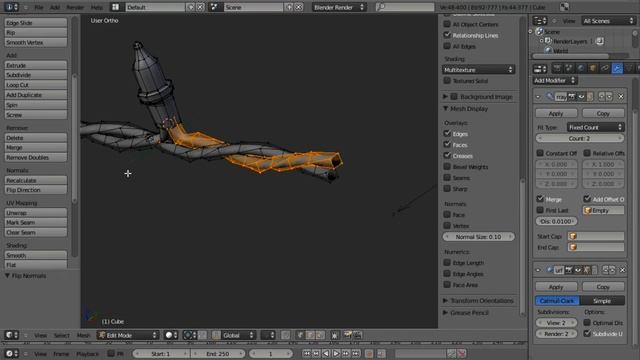This screenshot has height=360, width=640.
Task: Open the Modifiers properties tab (wrench icon)
Action: (x=617, y=69)
